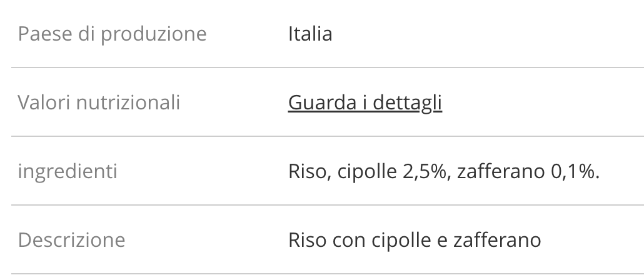The width and height of the screenshot is (644, 275).
Task: Click the Paese di produzione label
Action: 112,34
